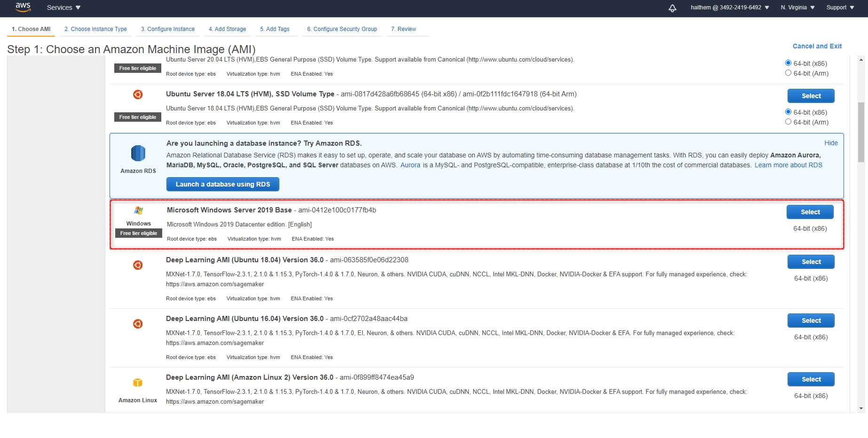Click the Amazon RDS label under icon

click(138, 171)
